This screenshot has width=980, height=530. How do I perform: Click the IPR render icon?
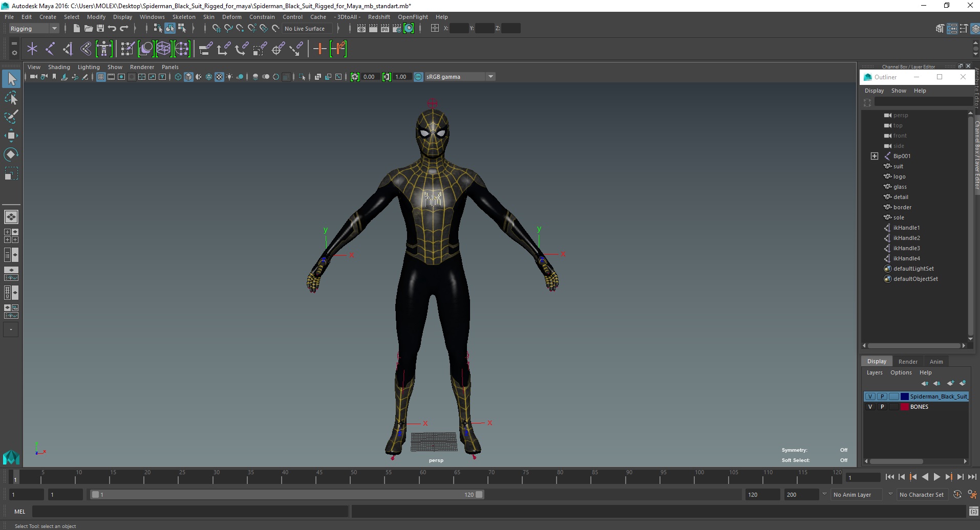tap(385, 29)
